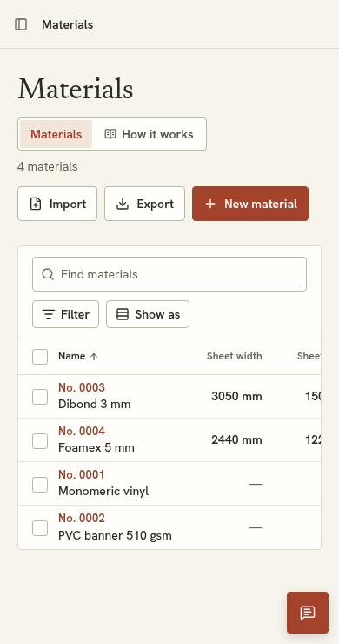The width and height of the screenshot is (339, 644).
Task: Click the Dibond 3 mm name text
Action: [x=95, y=404]
